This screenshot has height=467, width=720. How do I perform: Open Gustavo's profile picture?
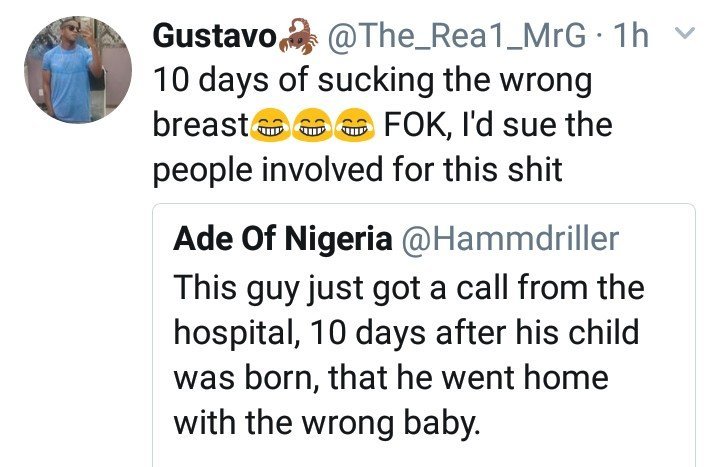click(x=77, y=68)
